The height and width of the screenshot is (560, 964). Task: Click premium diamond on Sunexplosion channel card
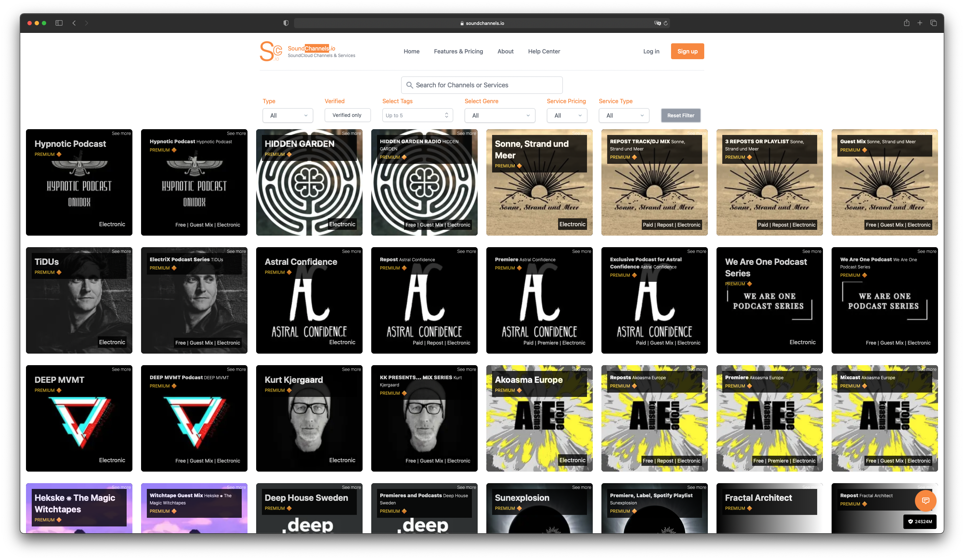click(519, 508)
